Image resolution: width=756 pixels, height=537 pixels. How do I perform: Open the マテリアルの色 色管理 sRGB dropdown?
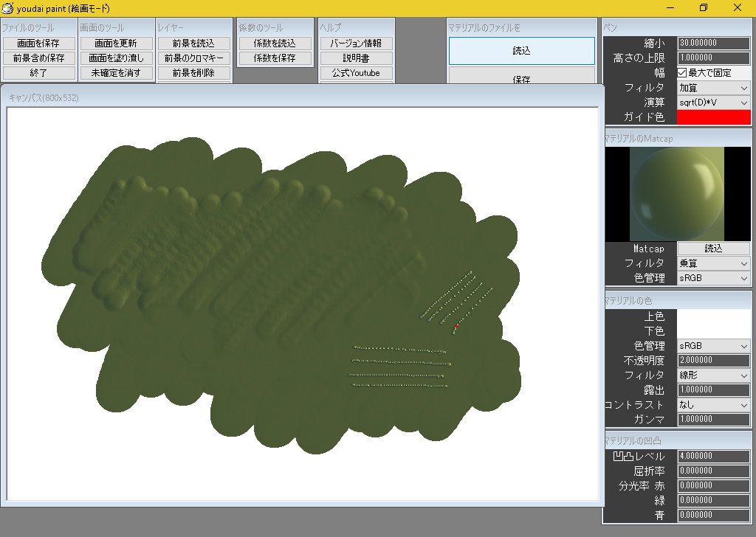(x=712, y=345)
